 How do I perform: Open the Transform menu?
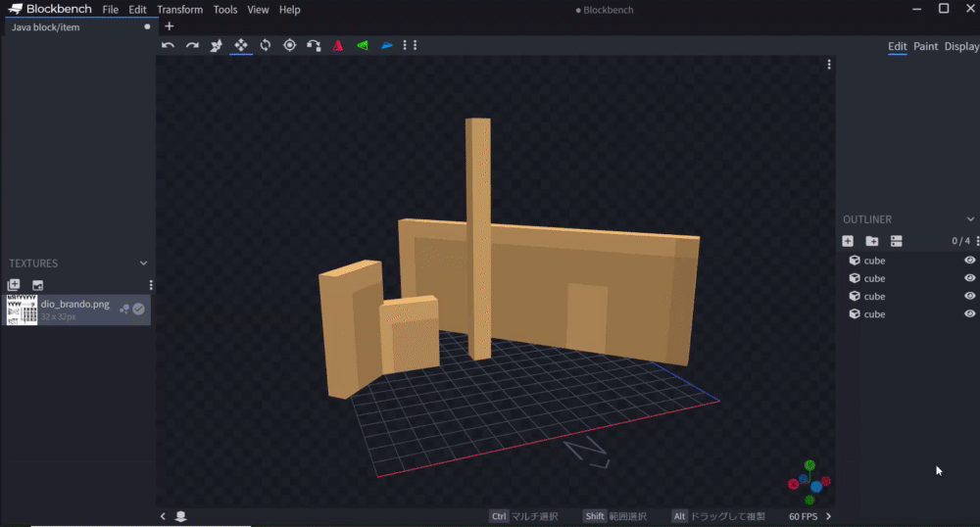179,10
